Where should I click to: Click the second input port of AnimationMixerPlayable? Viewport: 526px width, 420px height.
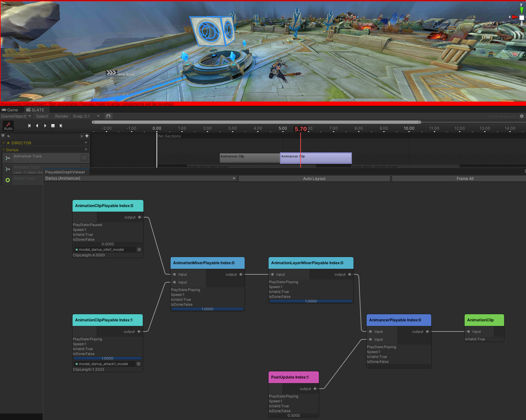coord(174,282)
